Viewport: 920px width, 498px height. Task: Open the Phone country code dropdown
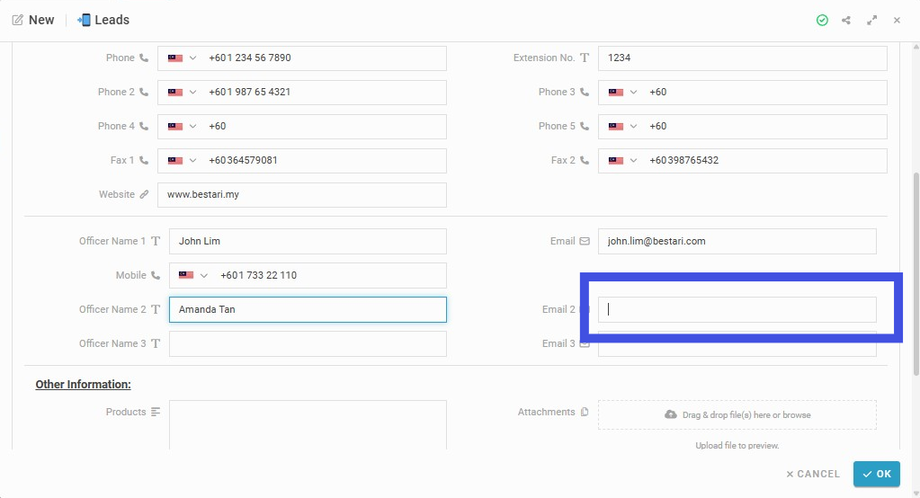182,58
